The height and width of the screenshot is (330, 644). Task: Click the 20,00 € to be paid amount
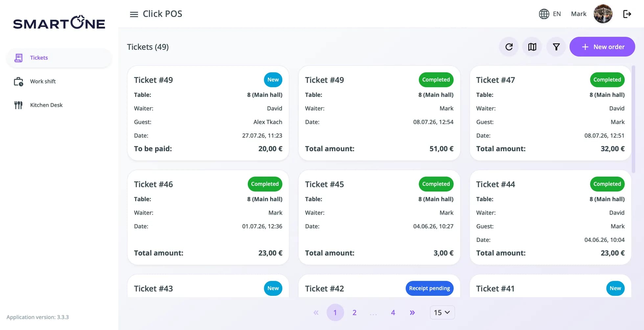[x=270, y=149]
